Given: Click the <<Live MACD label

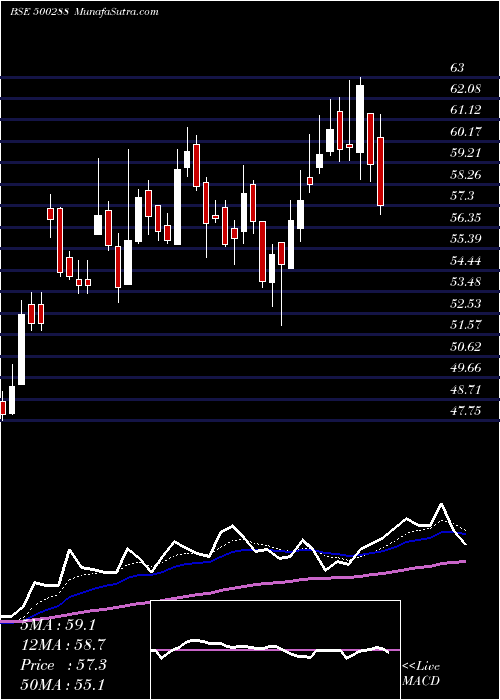Looking at the screenshot, I should [421, 674].
